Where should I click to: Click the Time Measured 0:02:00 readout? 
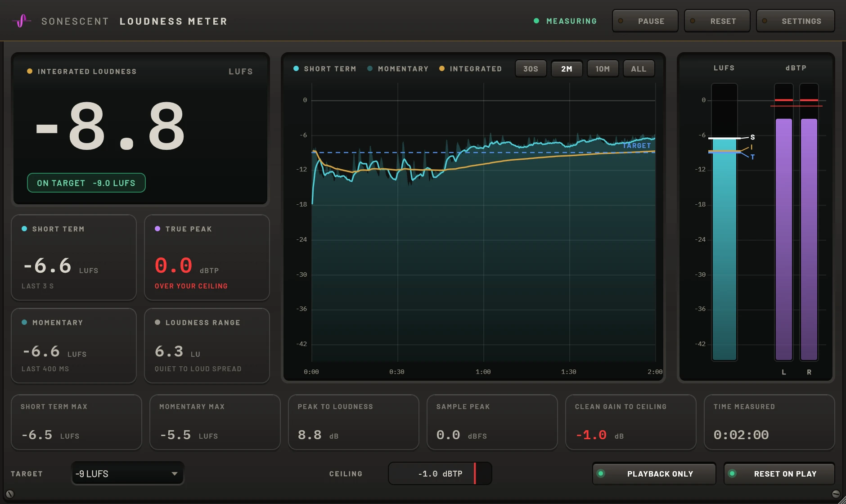point(741,435)
